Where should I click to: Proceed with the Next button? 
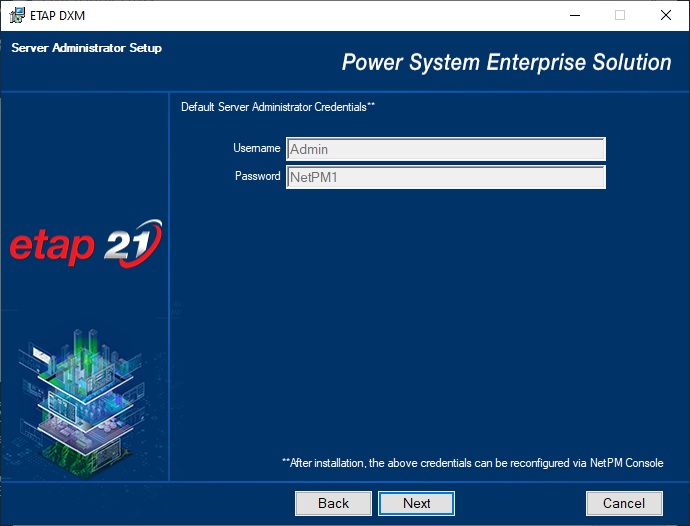(417, 503)
